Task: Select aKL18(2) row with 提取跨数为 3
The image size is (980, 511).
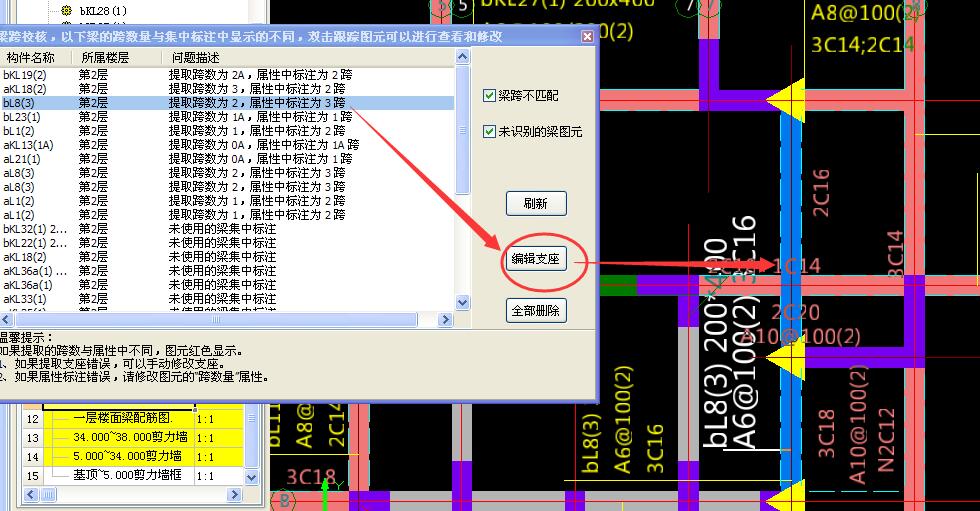Action: tap(228, 89)
